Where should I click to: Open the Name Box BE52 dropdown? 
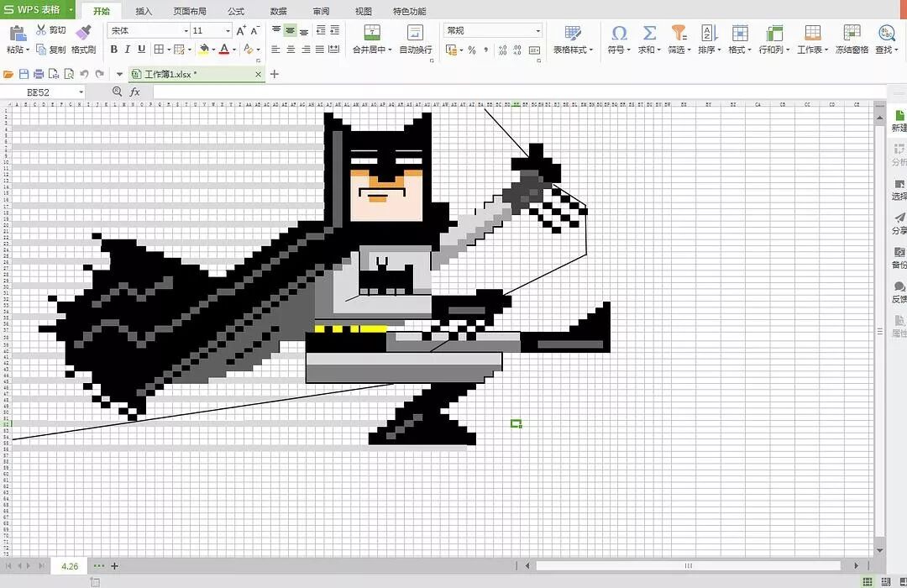click(81, 92)
